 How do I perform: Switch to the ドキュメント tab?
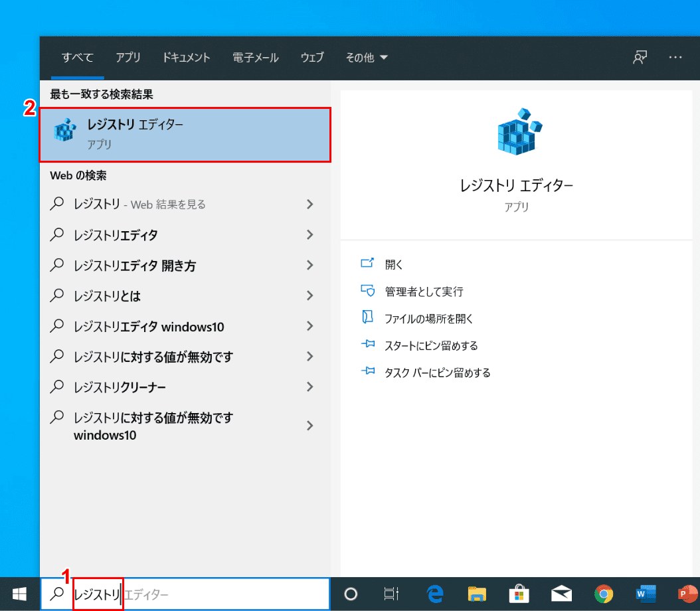[x=186, y=58]
